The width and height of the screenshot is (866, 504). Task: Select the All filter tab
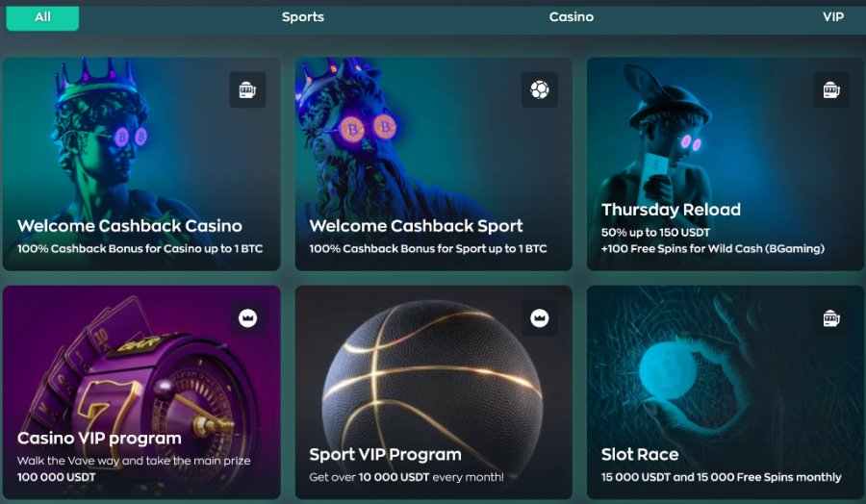coord(42,17)
